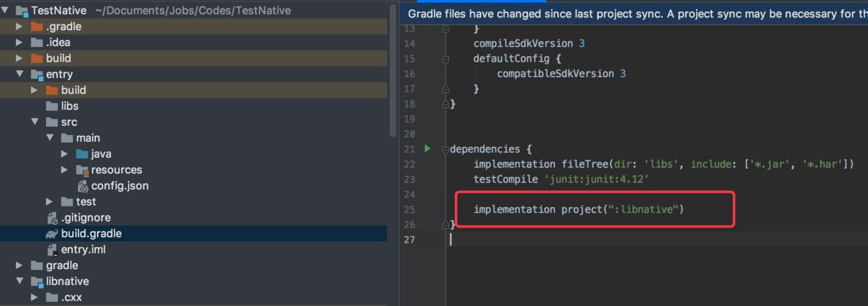Expand the .idea folder
Image resolution: width=868 pixels, height=306 pixels.
click(20, 43)
